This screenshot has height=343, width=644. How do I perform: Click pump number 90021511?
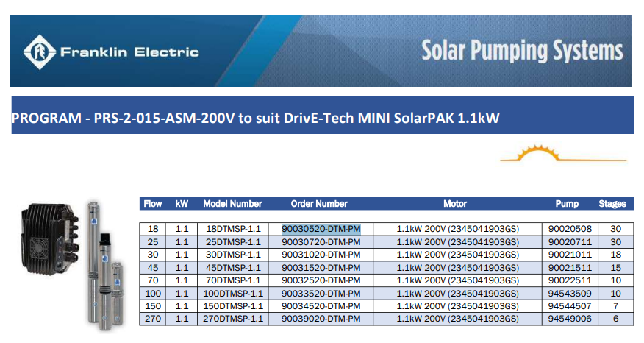(570, 268)
